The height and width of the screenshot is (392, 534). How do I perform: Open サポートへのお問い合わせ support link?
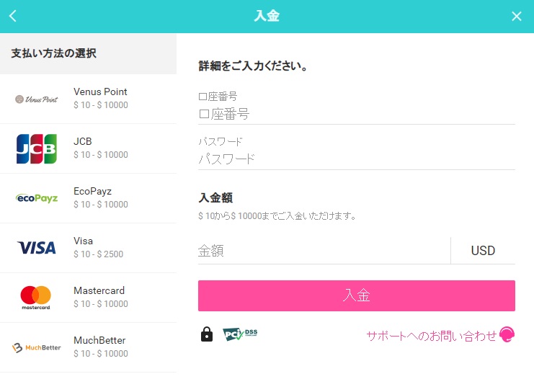[432, 336]
